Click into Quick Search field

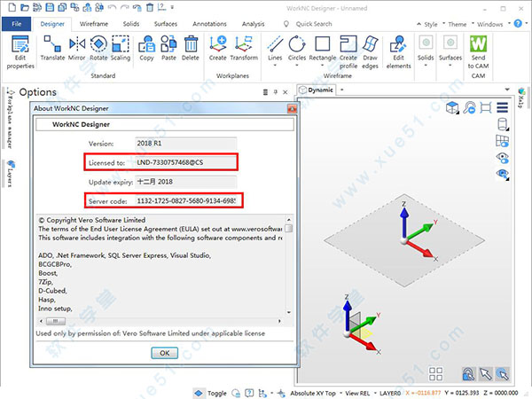coord(314,24)
